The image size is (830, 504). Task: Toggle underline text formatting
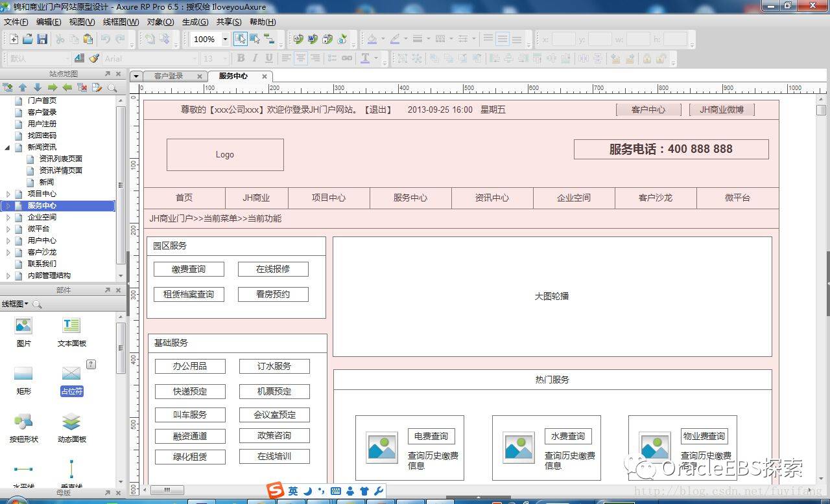[269, 58]
